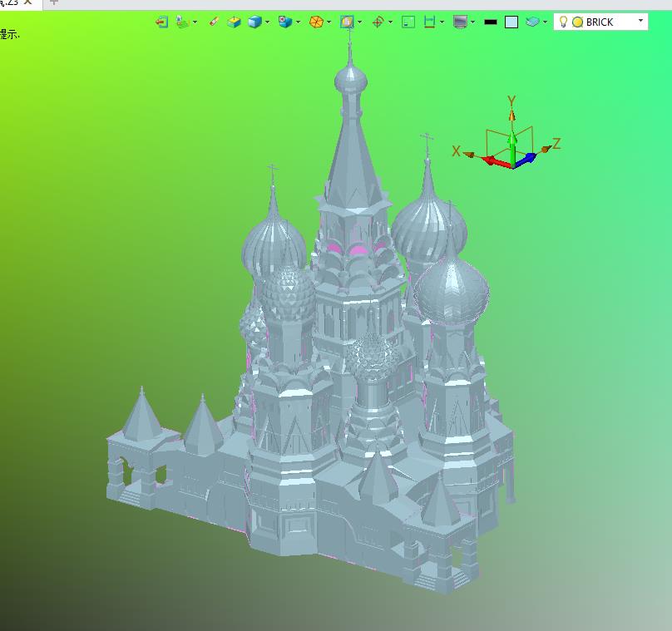Click the yellow sphere material icon
This screenshot has width=672, height=631.
coord(578,22)
